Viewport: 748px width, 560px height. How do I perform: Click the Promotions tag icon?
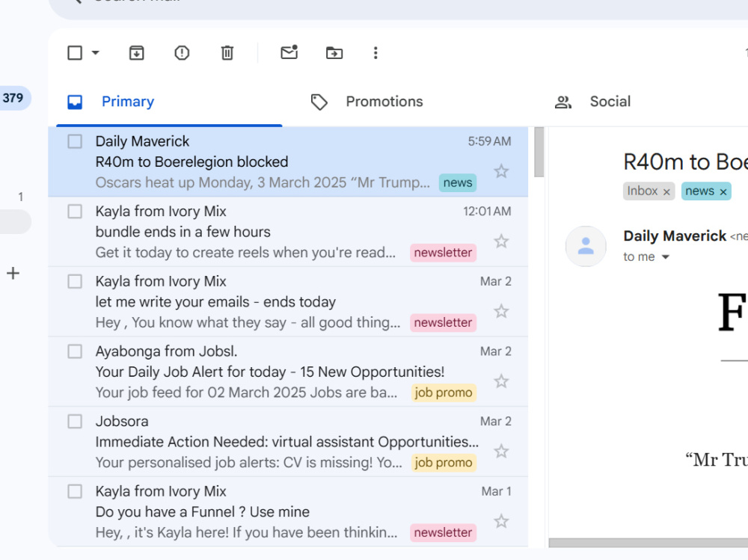(x=319, y=102)
